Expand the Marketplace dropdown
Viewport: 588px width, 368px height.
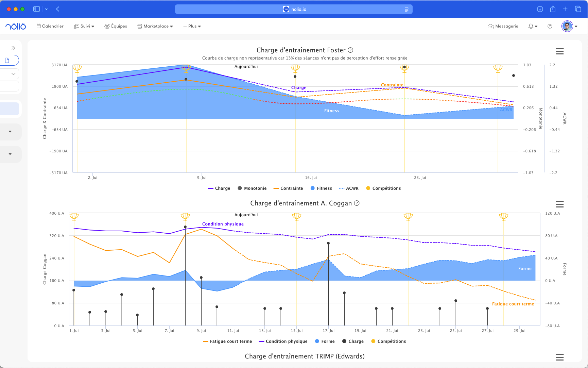click(x=155, y=26)
